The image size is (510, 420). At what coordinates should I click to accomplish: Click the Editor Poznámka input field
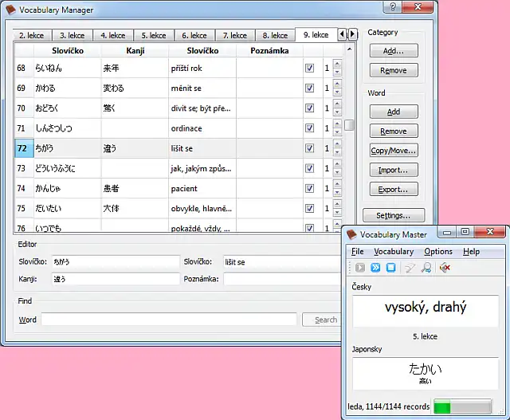[x=282, y=279]
